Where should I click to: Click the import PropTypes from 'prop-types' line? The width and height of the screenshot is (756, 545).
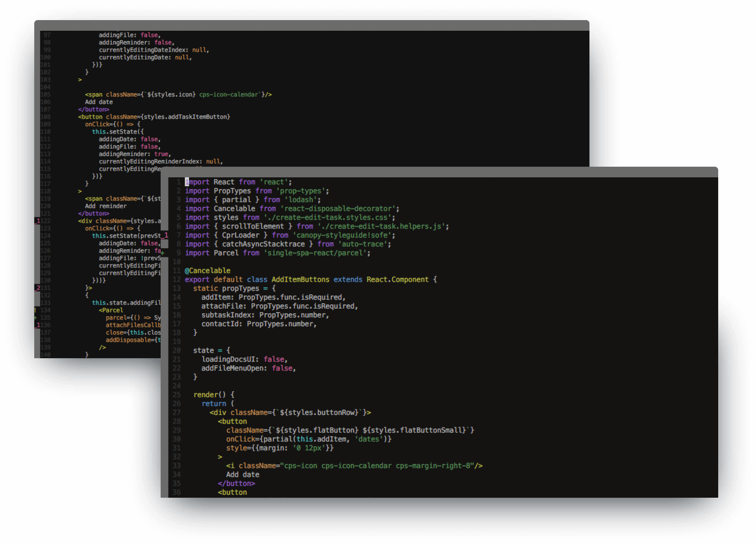[x=257, y=191]
